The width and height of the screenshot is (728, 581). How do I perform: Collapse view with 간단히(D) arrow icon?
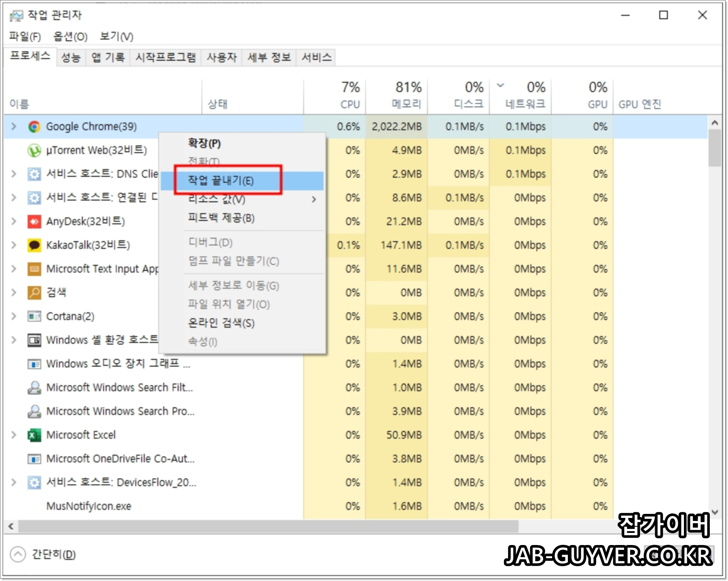pos(18,554)
